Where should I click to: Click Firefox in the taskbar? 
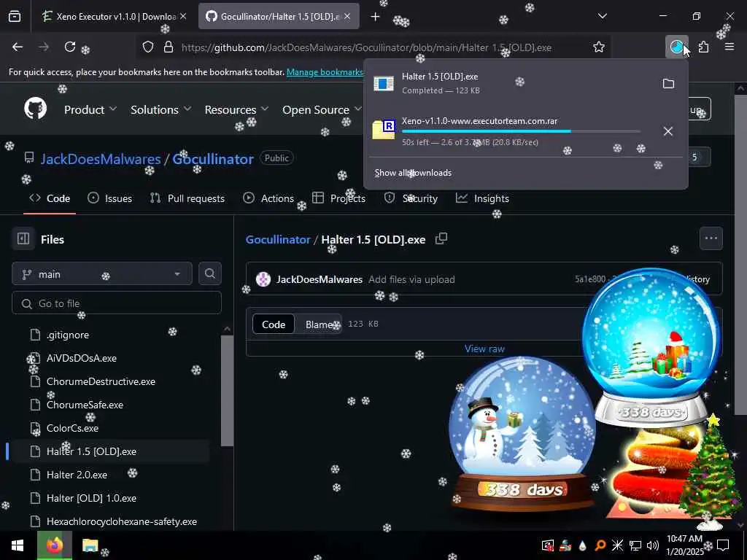click(x=55, y=545)
